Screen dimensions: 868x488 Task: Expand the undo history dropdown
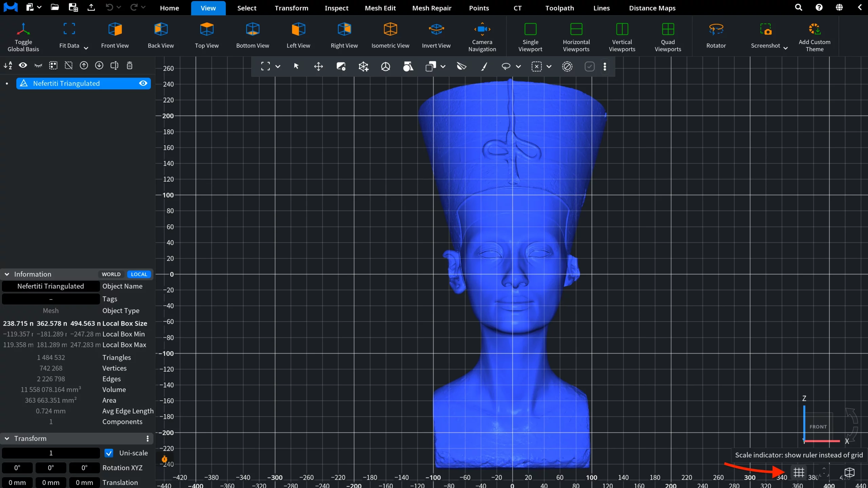pos(119,7)
